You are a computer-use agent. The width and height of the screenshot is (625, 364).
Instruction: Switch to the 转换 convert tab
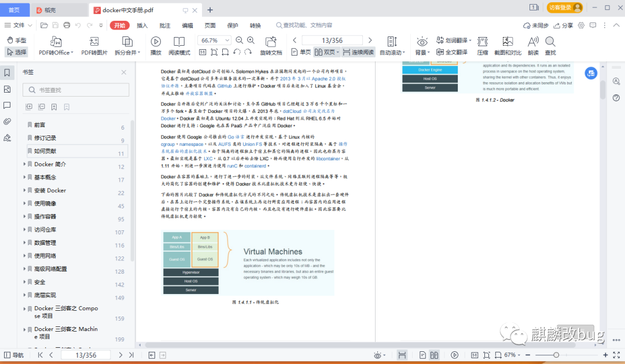tap(256, 25)
